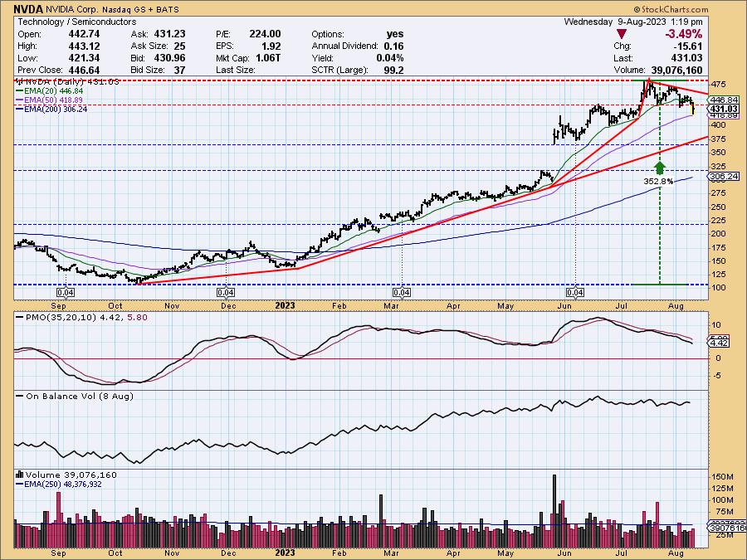Click the 150M label on volume axis
747x560 pixels.
[x=723, y=477]
